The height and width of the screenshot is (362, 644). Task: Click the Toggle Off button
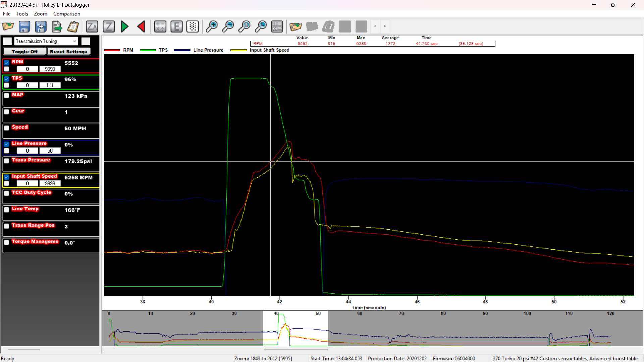tap(24, 51)
